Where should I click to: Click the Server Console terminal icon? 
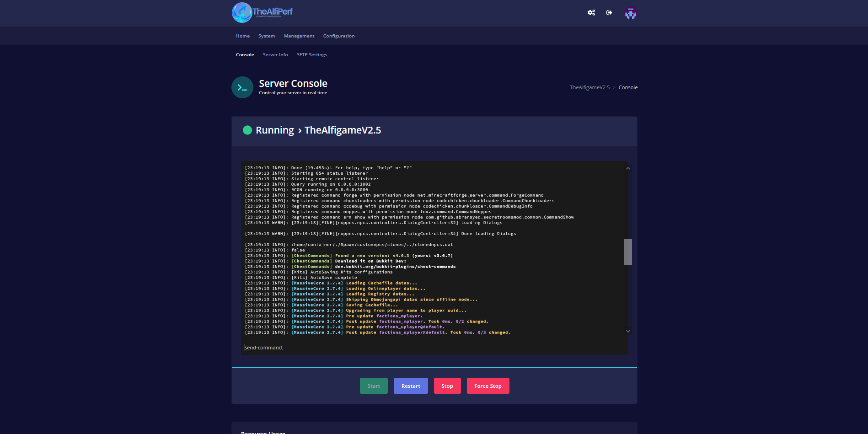click(242, 87)
